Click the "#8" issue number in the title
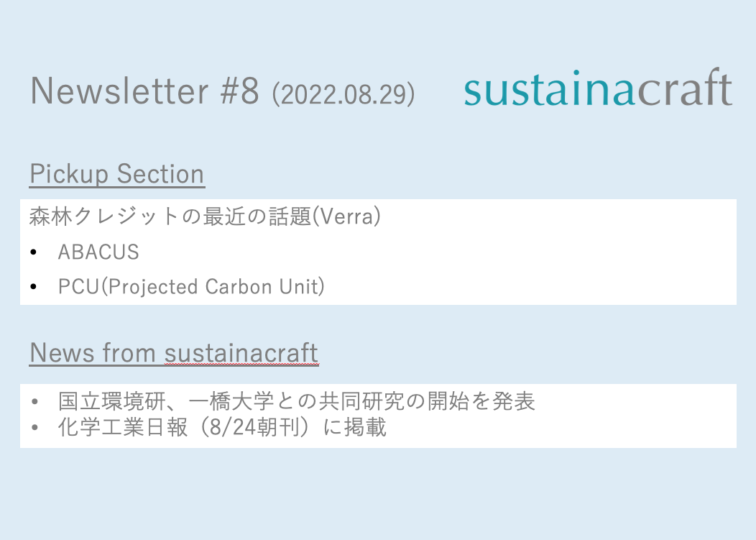 (x=239, y=91)
